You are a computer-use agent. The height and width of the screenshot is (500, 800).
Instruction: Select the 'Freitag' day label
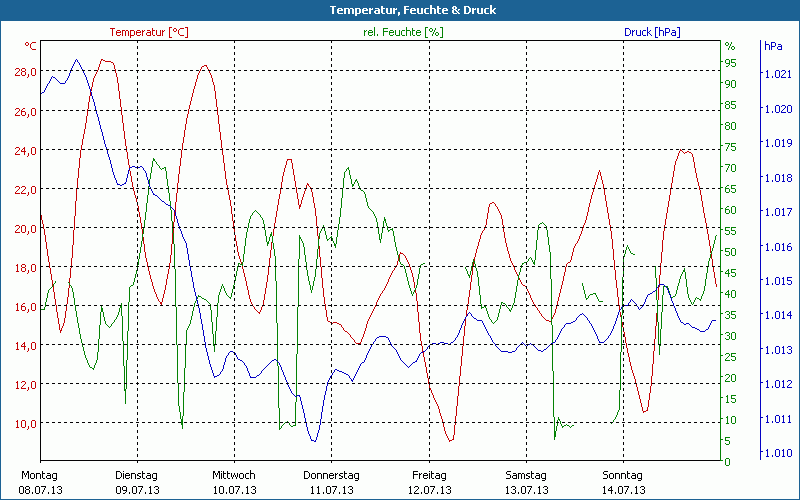tap(429, 475)
